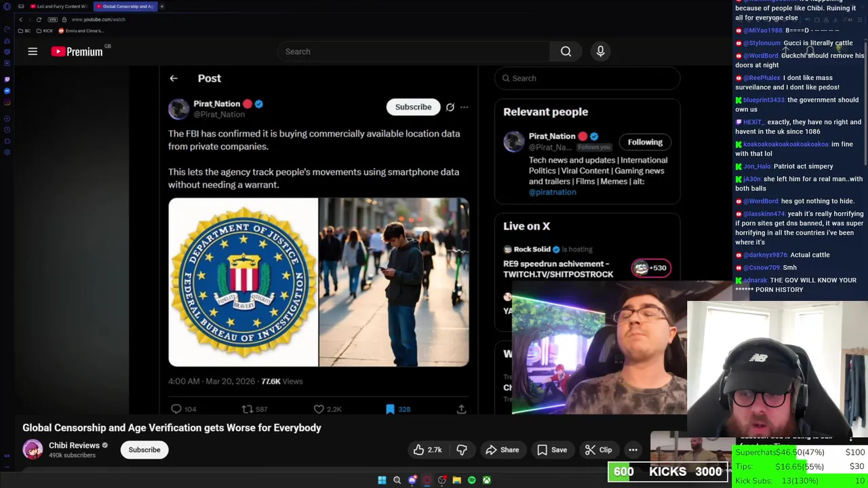Screen dimensions: 868x488
Task: Open the Chibi Reviews channel avatar
Action: [x=33, y=449]
